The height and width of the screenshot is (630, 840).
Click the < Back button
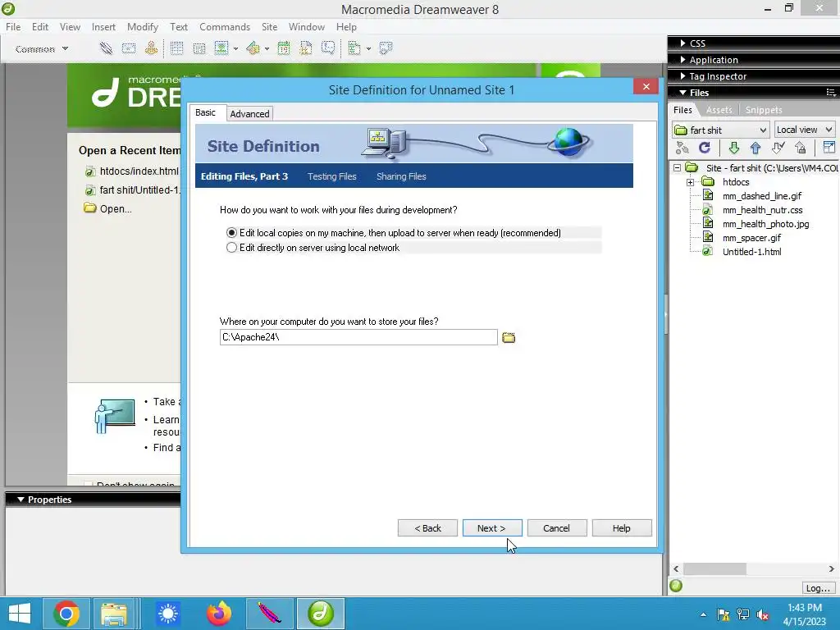pos(427,528)
